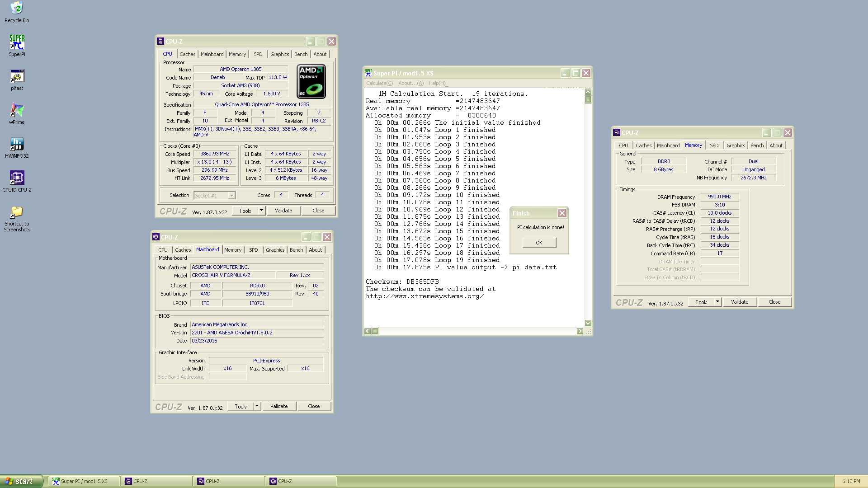Viewport: 868px width, 488px height.
Task: Click the taskbar clock showing 6:12 PM
Action: [851, 481]
